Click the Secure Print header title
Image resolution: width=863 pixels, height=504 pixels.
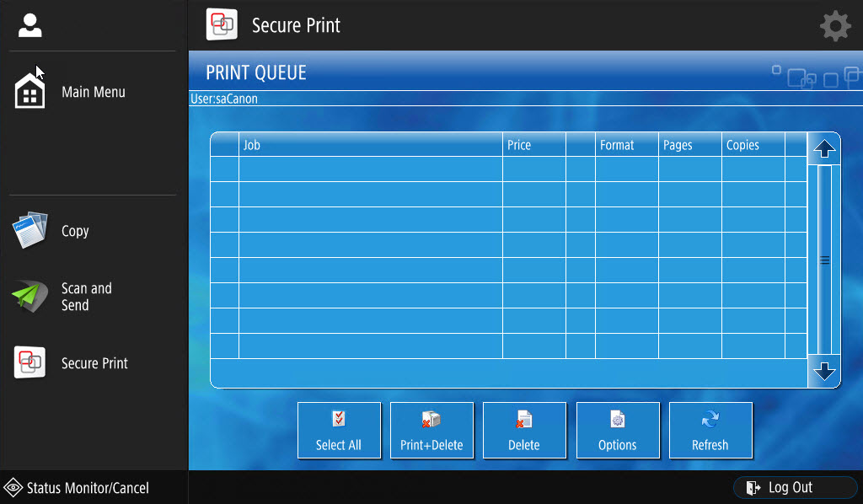(296, 25)
